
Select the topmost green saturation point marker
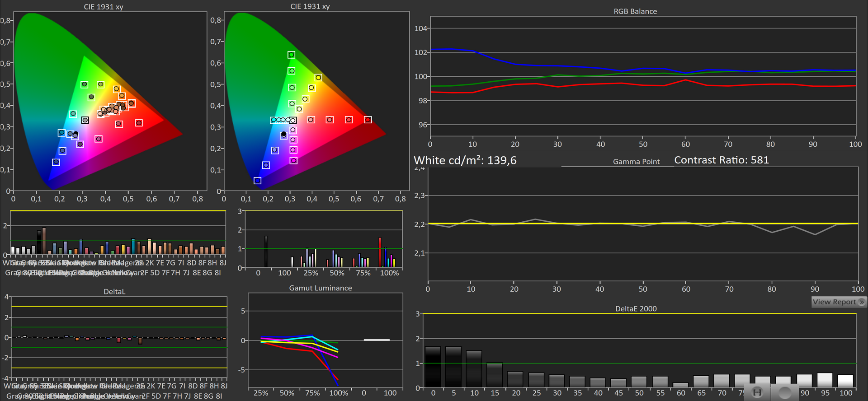coord(291,55)
